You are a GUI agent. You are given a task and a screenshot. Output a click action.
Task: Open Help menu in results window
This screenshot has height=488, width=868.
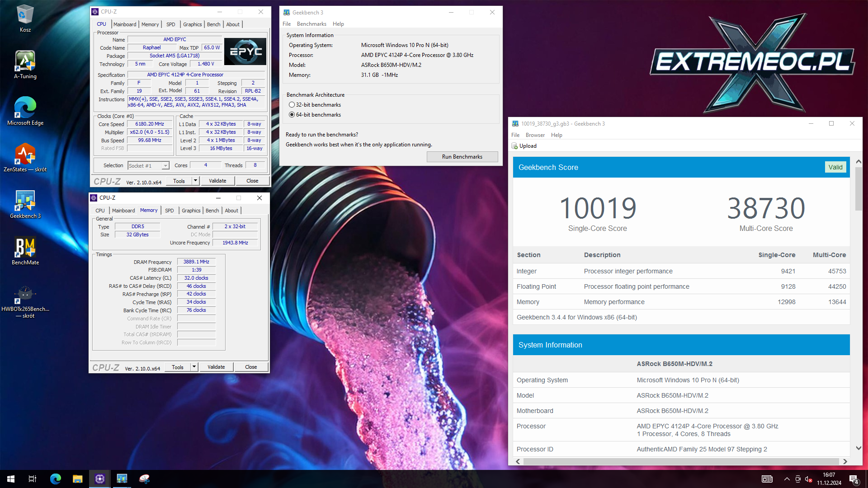coord(557,135)
